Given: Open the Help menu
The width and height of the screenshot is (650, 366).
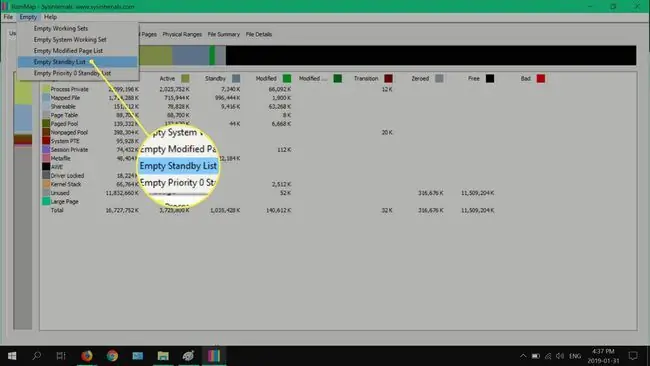Looking at the screenshot, I should 50,17.
